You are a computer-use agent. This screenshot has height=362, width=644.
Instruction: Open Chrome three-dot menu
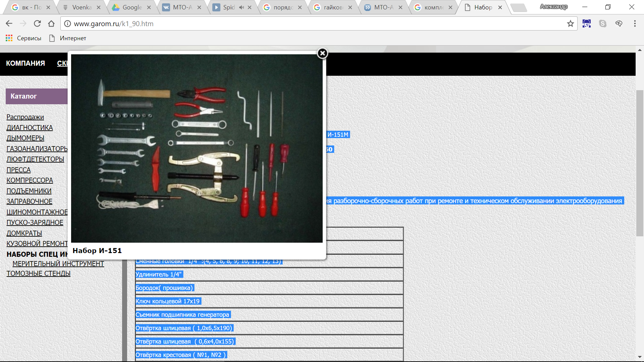coord(635,23)
